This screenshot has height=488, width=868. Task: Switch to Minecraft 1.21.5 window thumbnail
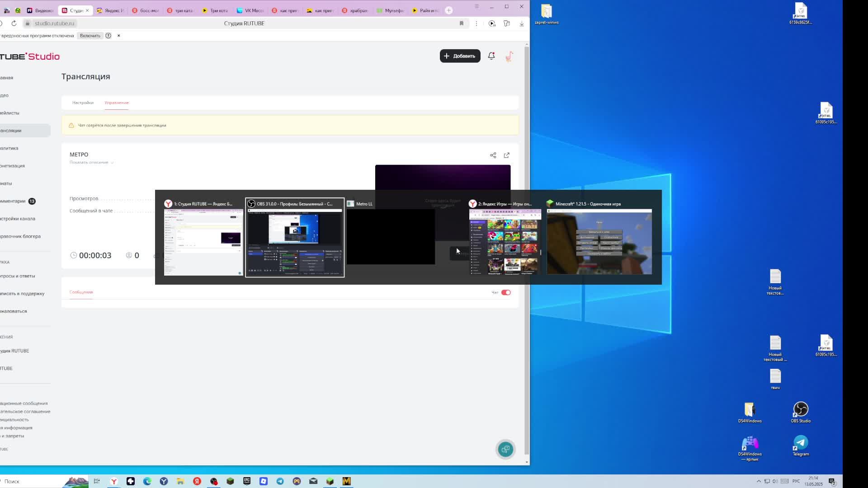(599, 241)
